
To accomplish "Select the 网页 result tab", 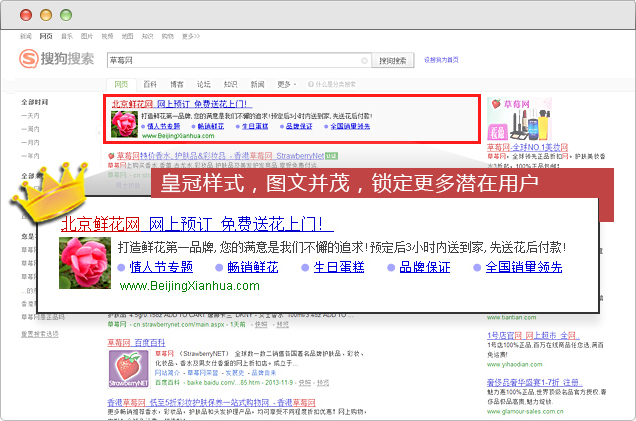I will (x=121, y=84).
